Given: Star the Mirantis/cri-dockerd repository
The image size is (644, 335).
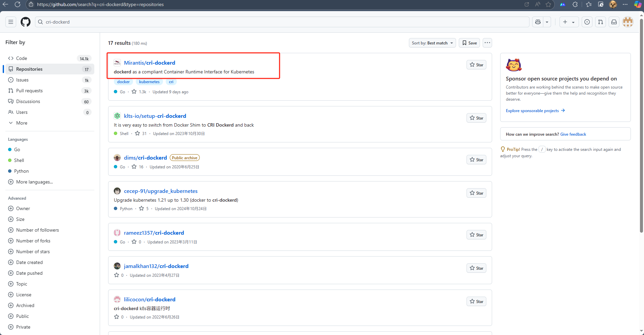Looking at the screenshot, I should tap(476, 65).
